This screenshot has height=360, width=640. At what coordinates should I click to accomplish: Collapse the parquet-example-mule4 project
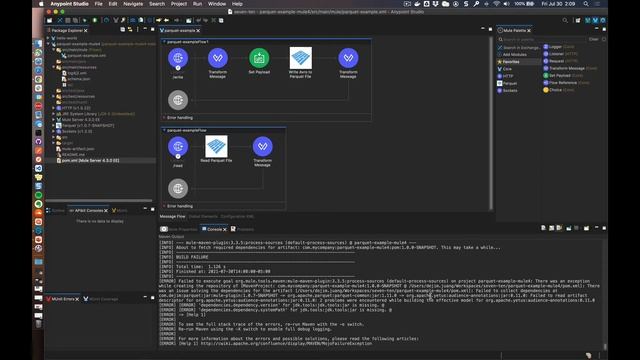pyautogui.click(x=48, y=44)
